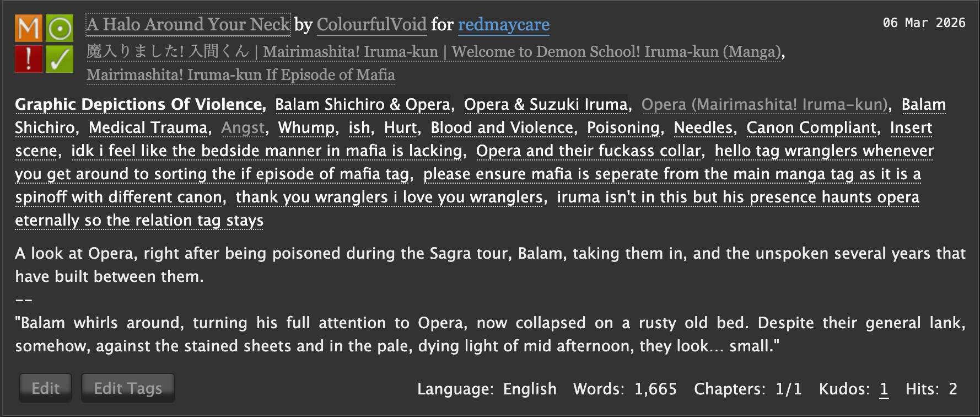
Task: Open the "Canon Compliant" tag
Action: 811,127
